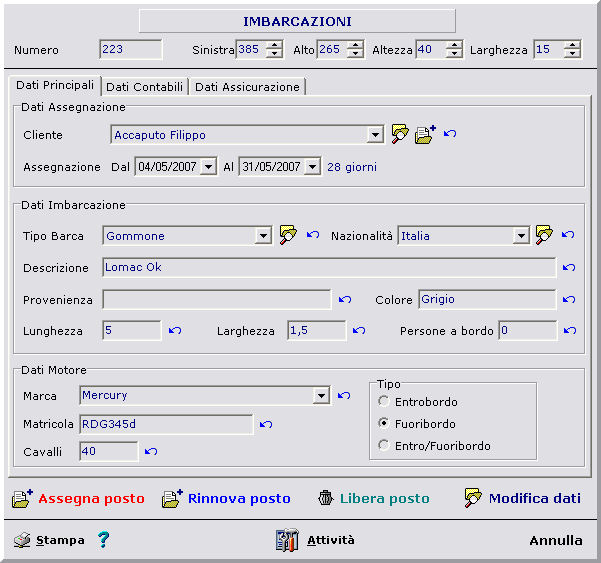
Task: Select Entrobordo engine type
Action: [383, 402]
